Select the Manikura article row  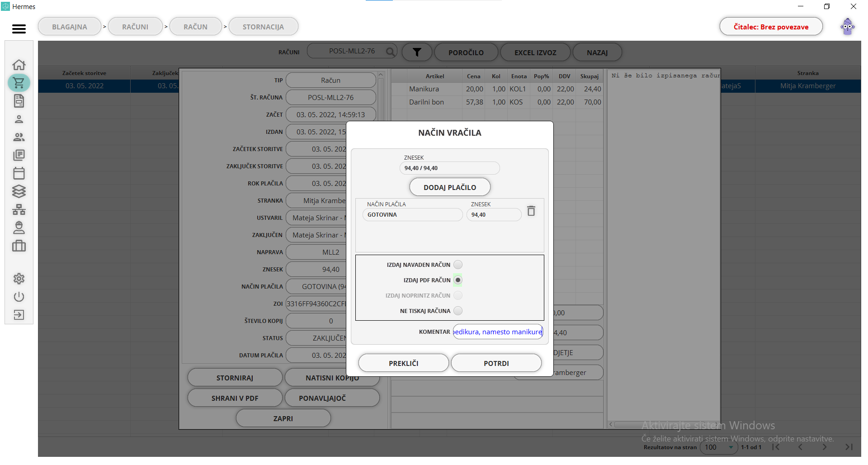497,89
